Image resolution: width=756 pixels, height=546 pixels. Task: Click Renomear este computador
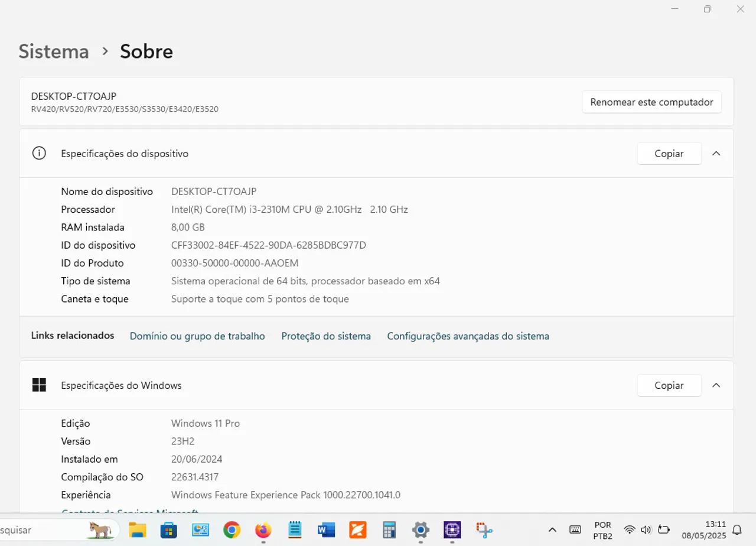[651, 102]
